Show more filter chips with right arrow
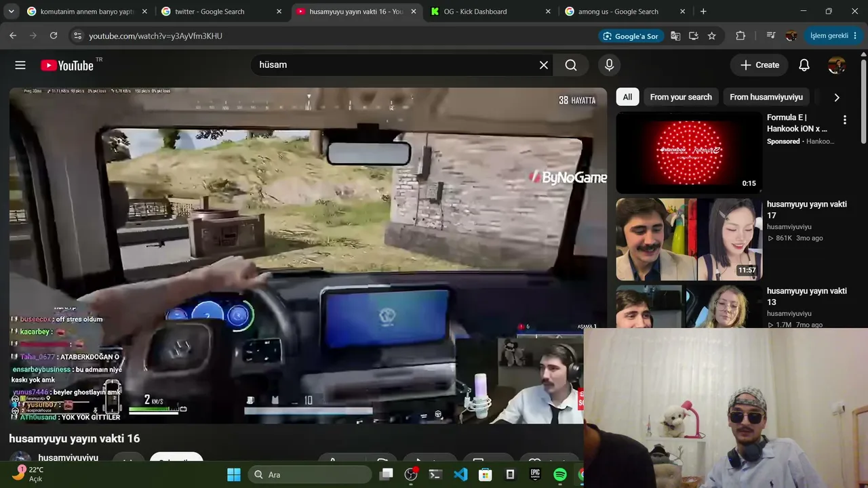 point(837,97)
